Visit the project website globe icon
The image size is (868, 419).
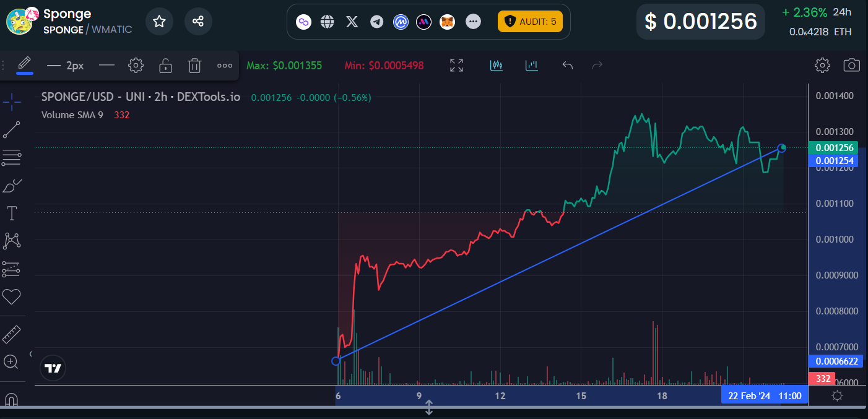coord(328,22)
